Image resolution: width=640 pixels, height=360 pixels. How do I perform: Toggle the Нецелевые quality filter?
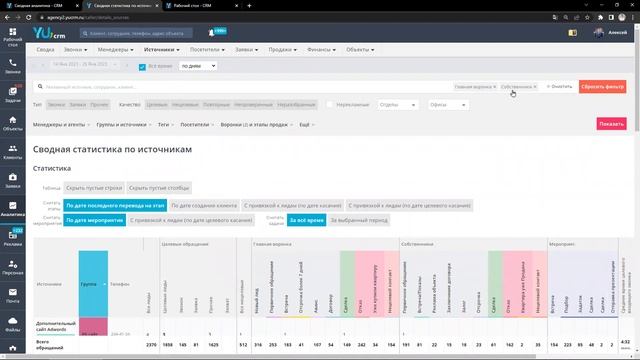(x=185, y=104)
